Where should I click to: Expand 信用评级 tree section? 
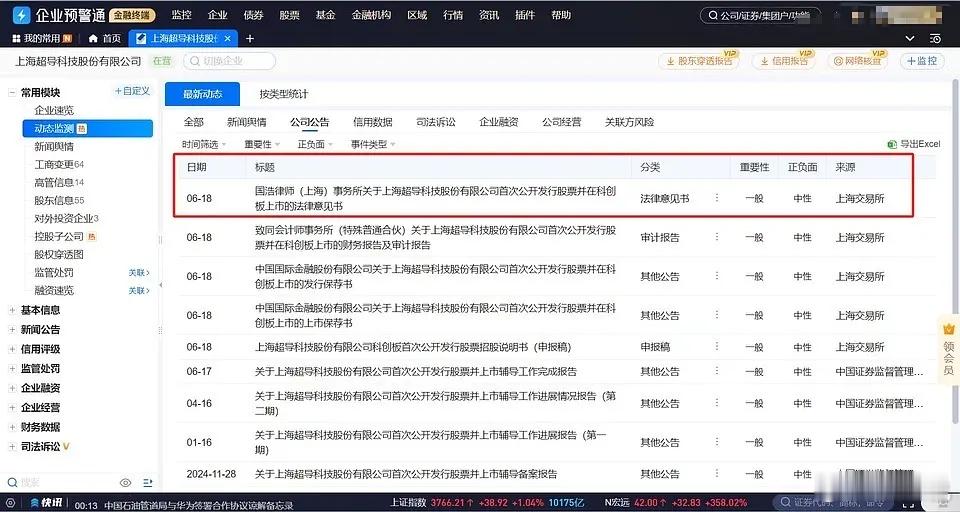coord(12,349)
